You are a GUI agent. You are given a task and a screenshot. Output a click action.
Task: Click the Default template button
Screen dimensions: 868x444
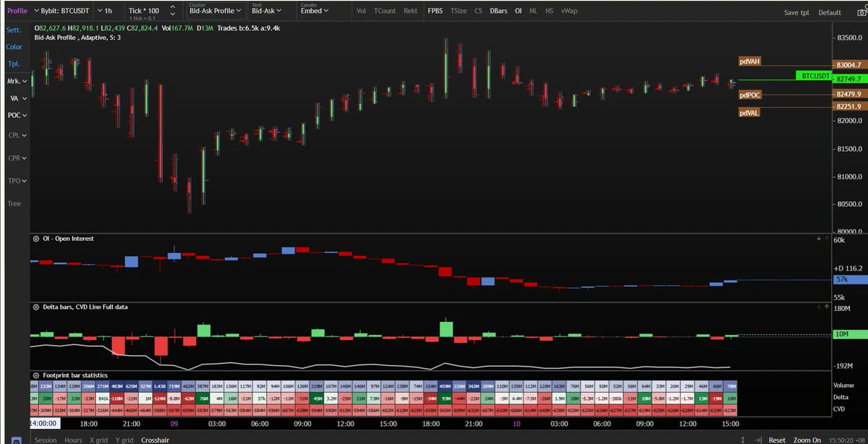pos(830,12)
